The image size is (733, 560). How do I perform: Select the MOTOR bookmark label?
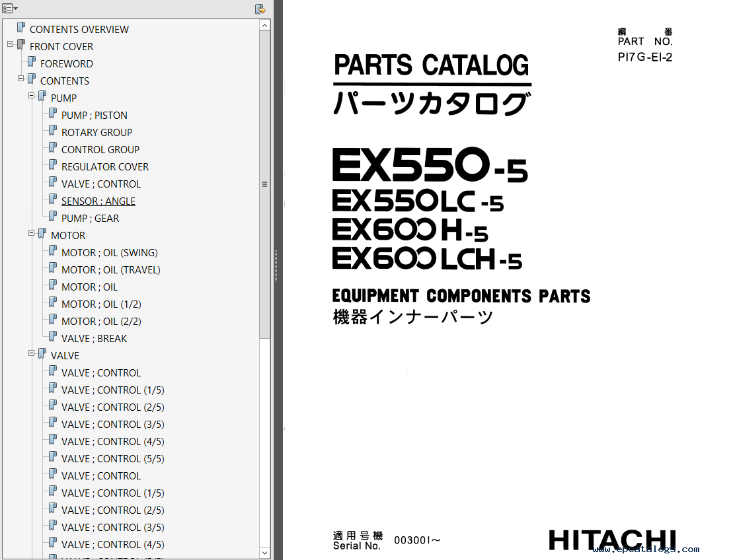(x=68, y=235)
